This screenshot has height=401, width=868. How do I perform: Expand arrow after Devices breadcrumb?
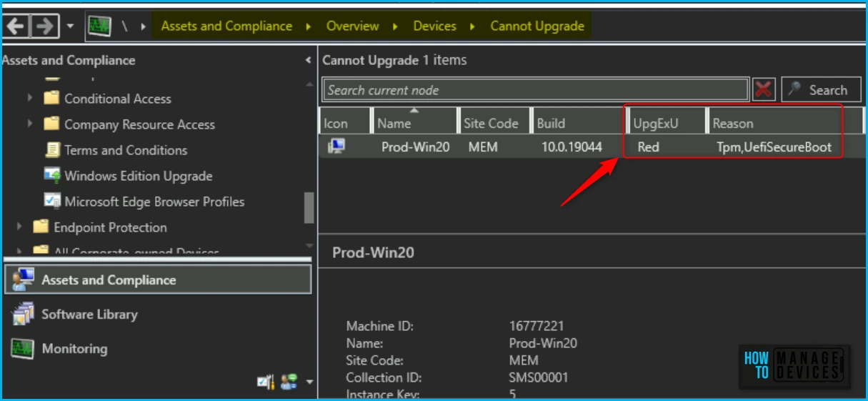click(472, 27)
